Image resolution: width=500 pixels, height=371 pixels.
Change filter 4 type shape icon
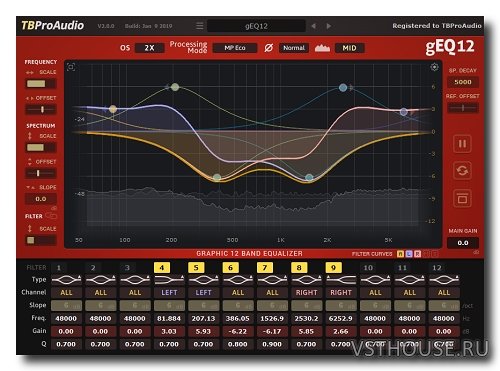169,279
